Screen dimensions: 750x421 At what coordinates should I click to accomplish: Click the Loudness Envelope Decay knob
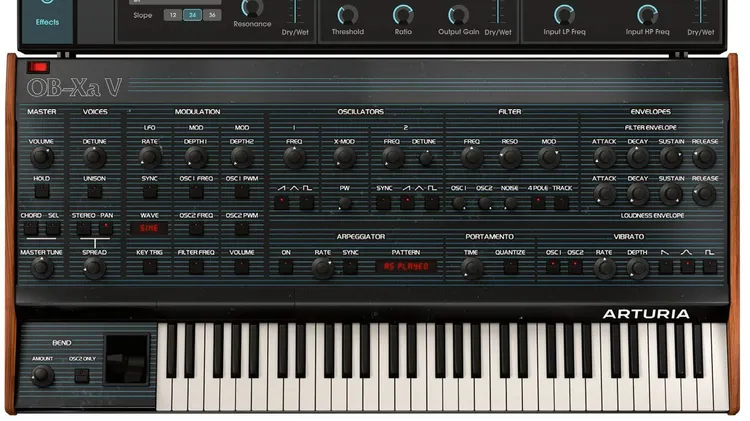pyautogui.click(x=638, y=194)
